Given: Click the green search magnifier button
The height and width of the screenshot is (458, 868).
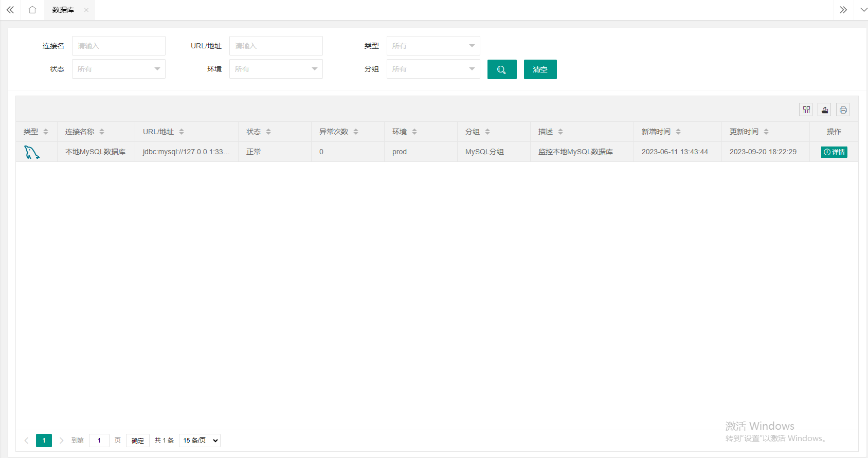Looking at the screenshot, I should [x=502, y=69].
